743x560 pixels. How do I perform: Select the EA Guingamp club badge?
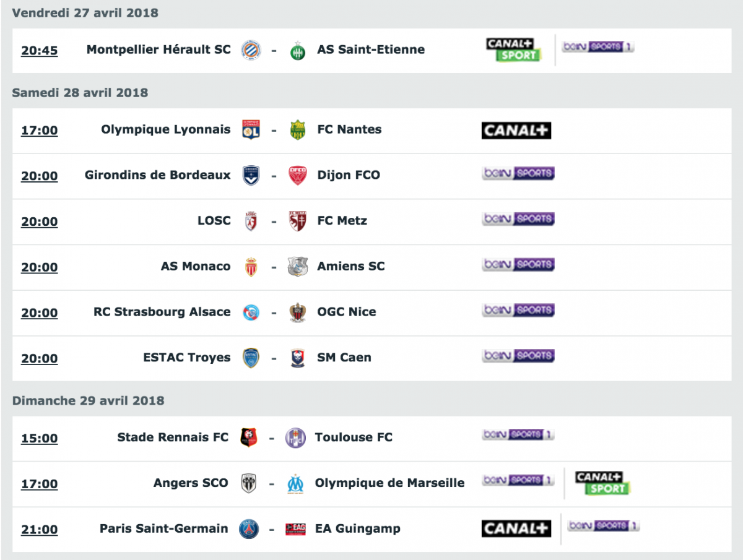(295, 529)
